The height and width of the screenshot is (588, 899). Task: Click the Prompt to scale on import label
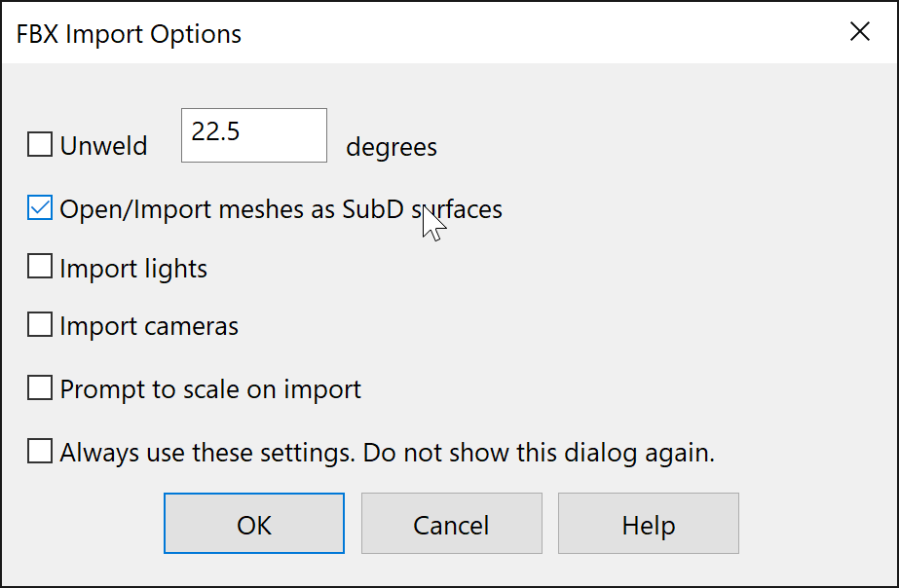[x=210, y=389]
